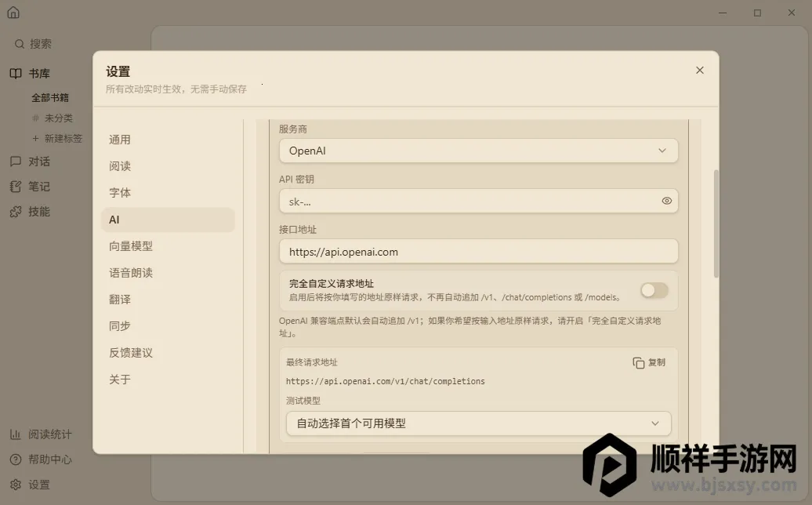Open the 服务商 OpenAI dropdown
Image resolution: width=812 pixels, height=505 pixels.
tap(478, 151)
